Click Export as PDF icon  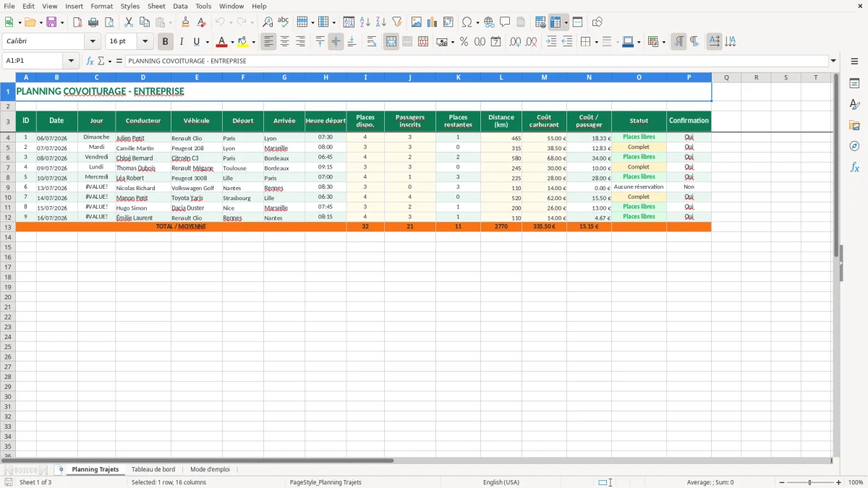click(x=77, y=22)
